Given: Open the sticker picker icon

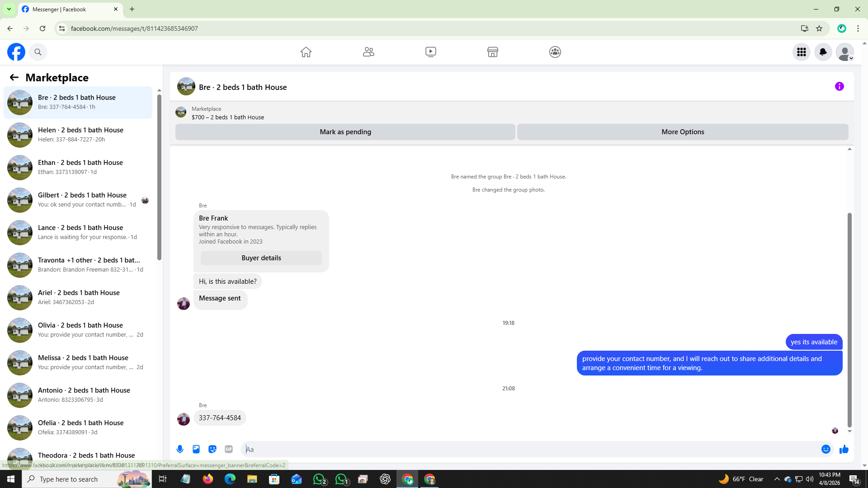Looking at the screenshot, I should pyautogui.click(x=212, y=449).
